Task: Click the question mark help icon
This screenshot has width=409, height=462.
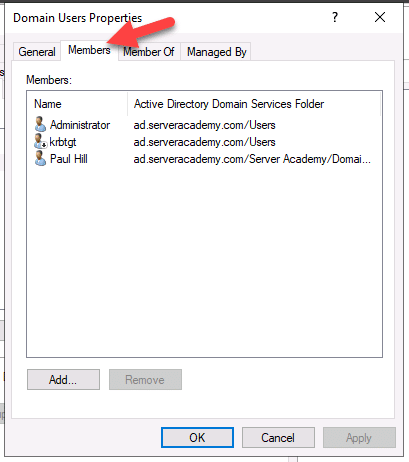Action: click(335, 17)
